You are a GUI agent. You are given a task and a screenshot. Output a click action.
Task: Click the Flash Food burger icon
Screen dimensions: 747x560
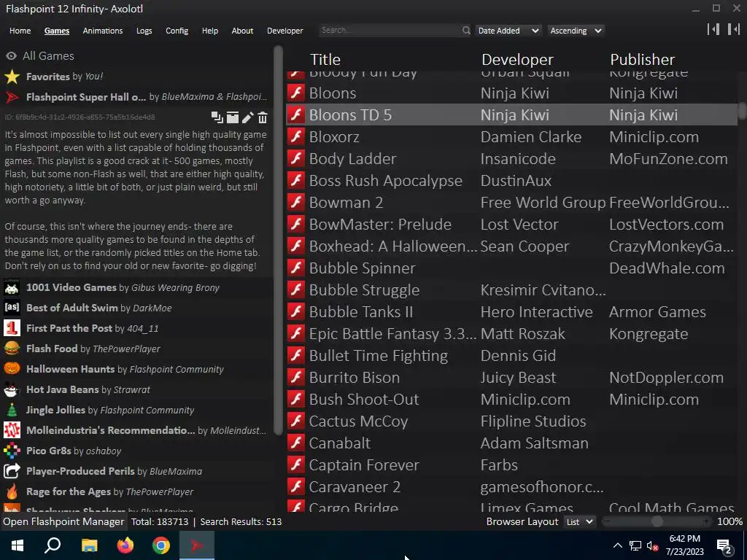[x=12, y=349]
